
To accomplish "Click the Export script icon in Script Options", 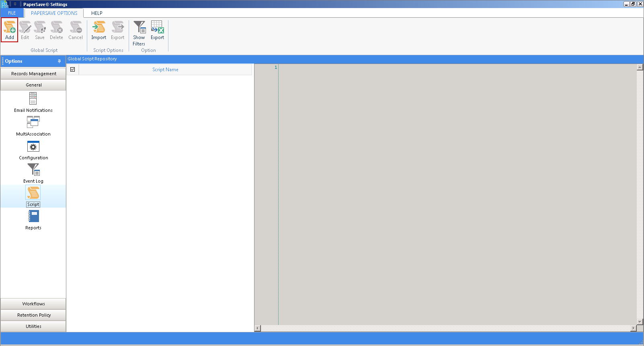I will coord(118,30).
